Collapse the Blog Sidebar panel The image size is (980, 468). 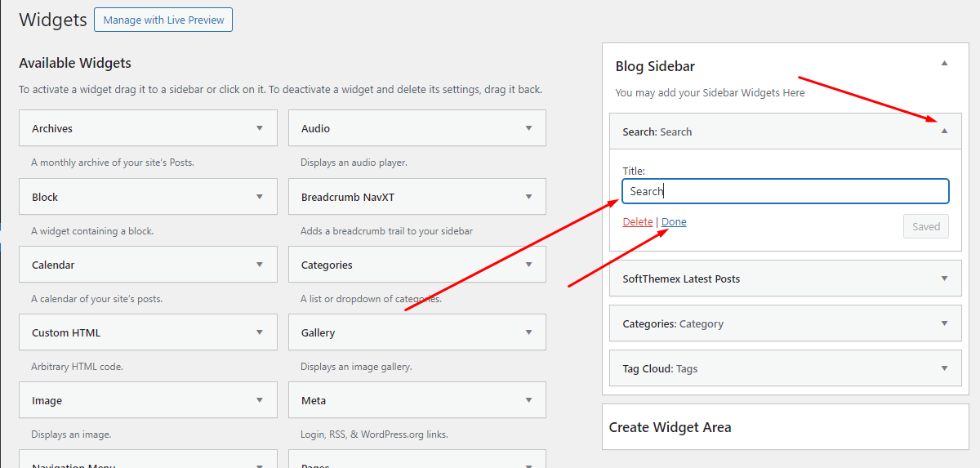pyautogui.click(x=945, y=64)
